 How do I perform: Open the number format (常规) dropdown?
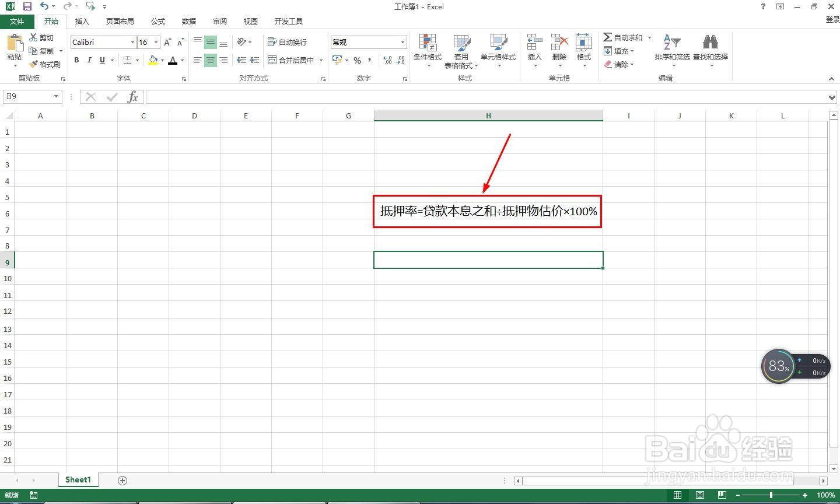click(x=402, y=42)
